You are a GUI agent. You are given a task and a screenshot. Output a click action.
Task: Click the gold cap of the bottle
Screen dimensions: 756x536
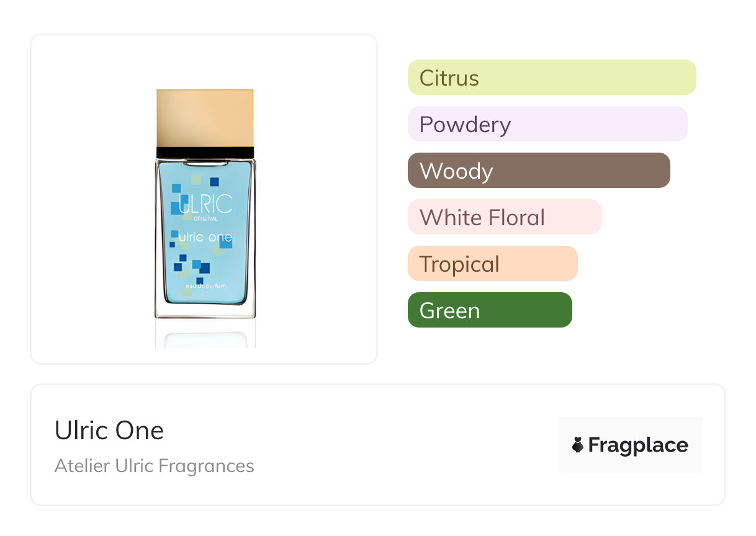[205, 118]
